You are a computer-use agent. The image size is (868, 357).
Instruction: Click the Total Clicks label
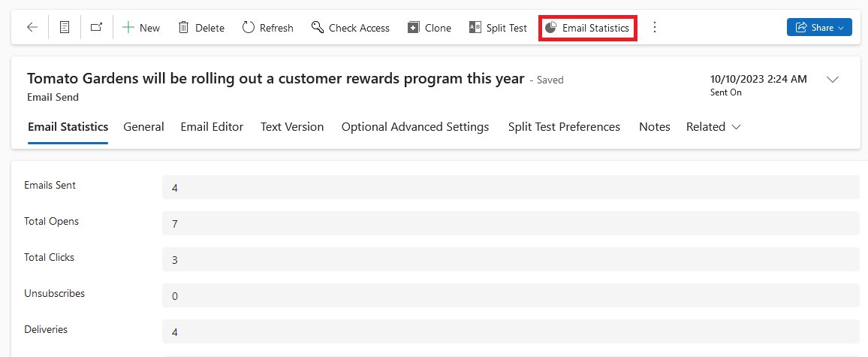50,257
